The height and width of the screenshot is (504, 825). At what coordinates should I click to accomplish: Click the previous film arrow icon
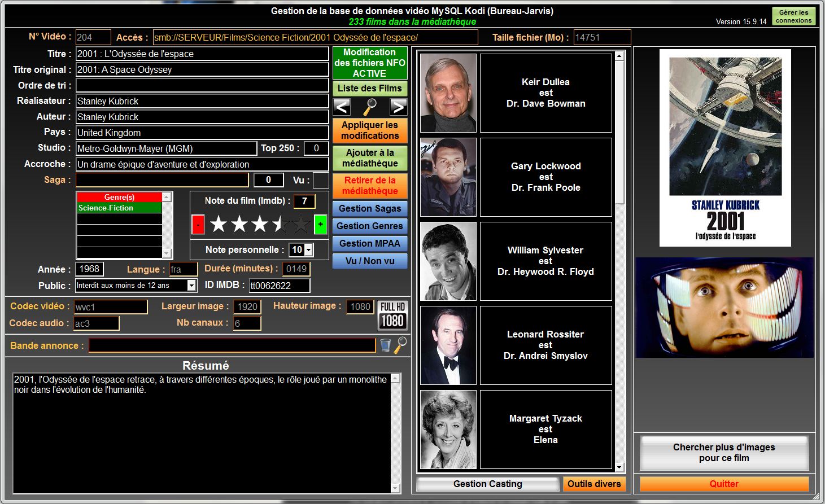[342, 107]
